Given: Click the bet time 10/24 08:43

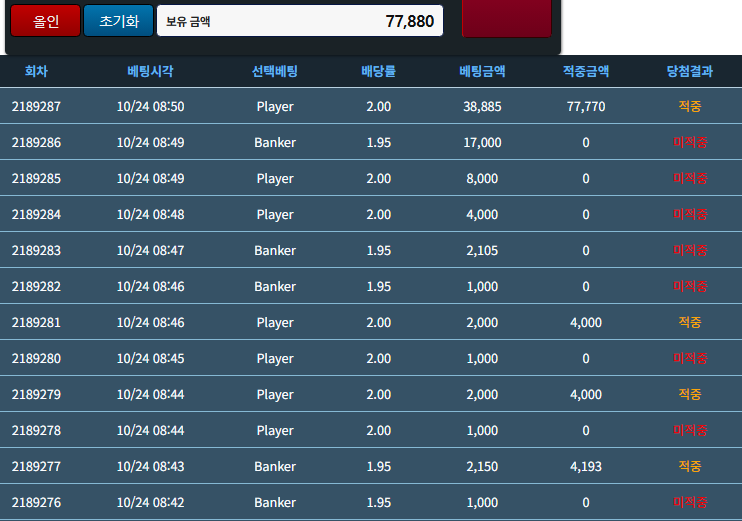Looking at the screenshot, I should pyautogui.click(x=150, y=466).
